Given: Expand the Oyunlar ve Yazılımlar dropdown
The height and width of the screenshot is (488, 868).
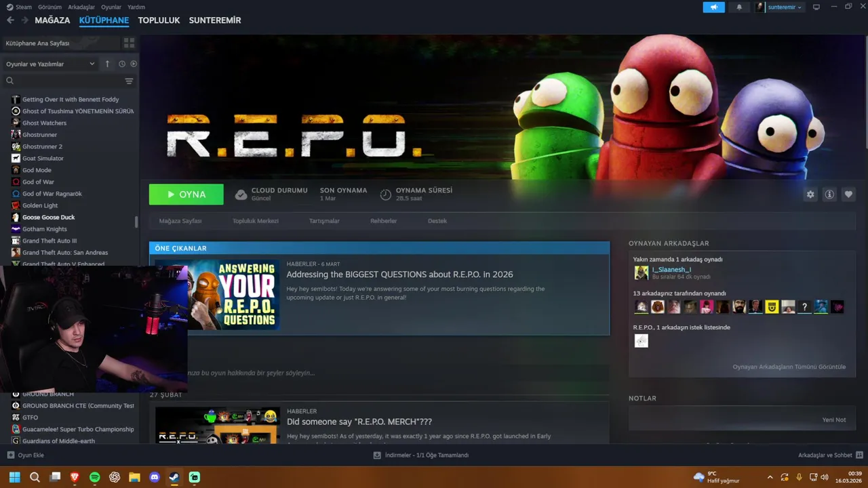Looking at the screenshot, I should [51, 64].
